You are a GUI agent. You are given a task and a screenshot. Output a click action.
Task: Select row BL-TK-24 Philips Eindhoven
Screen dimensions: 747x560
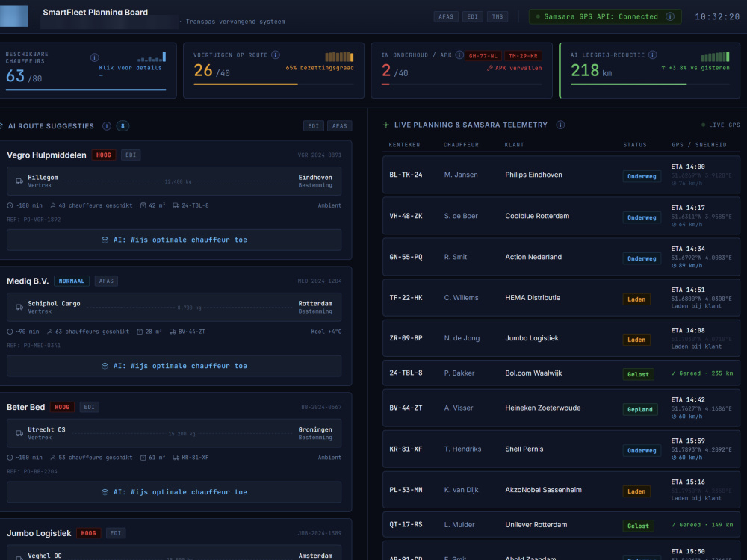tap(561, 175)
